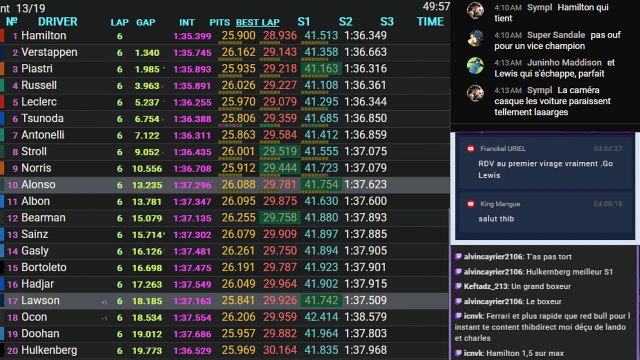640x360 pixels.
Task: Select the Leclerc driver name
Action: [39, 102]
